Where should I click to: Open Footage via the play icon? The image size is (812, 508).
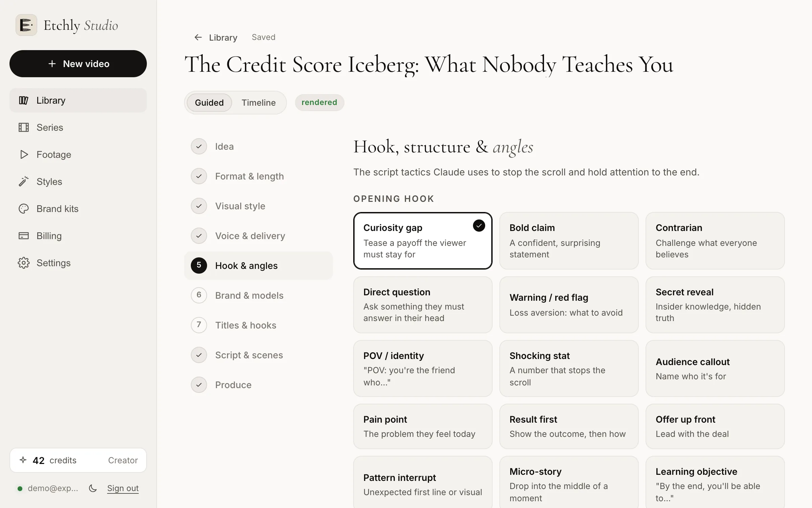(24, 154)
